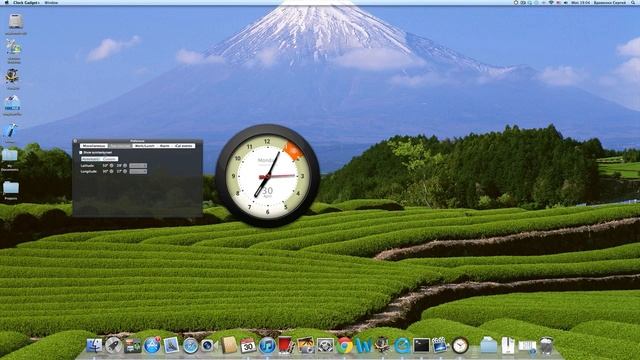Open the red Photo Booth icon
The height and width of the screenshot is (360, 640).
coord(286,345)
